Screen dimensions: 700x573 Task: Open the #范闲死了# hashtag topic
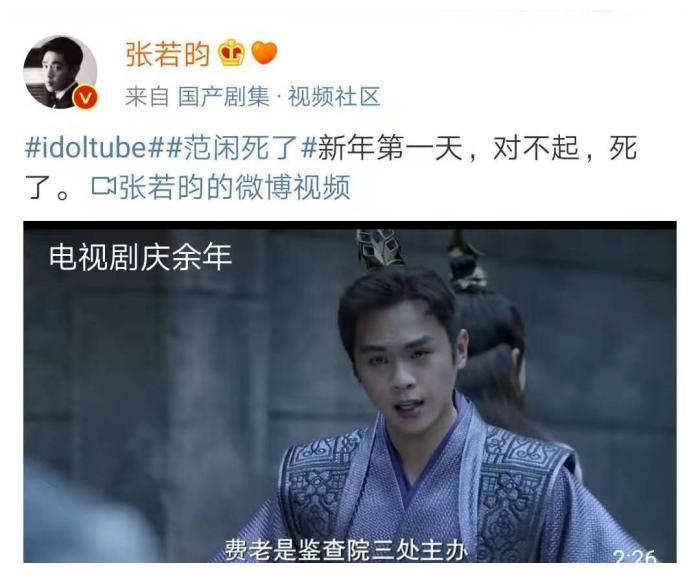click(x=241, y=147)
